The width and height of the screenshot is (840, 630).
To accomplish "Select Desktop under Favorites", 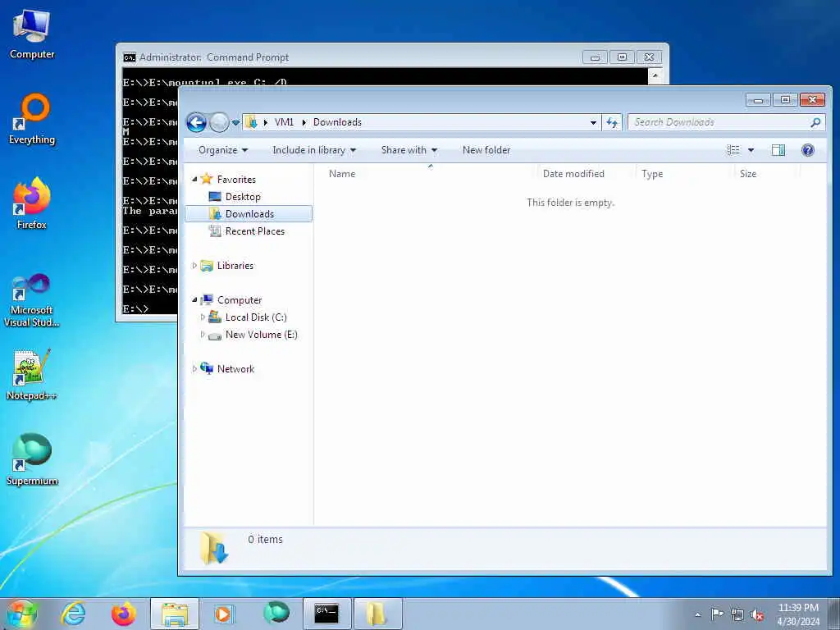I will tap(243, 197).
